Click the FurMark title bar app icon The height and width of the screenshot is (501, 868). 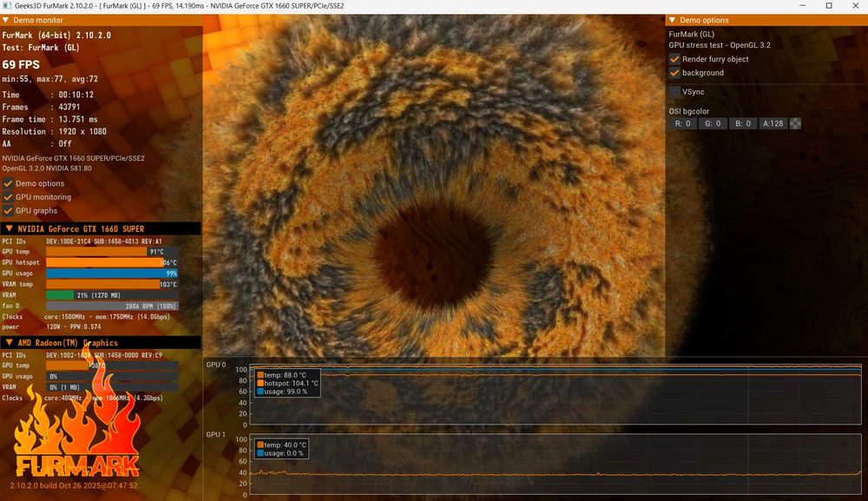point(7,5)
